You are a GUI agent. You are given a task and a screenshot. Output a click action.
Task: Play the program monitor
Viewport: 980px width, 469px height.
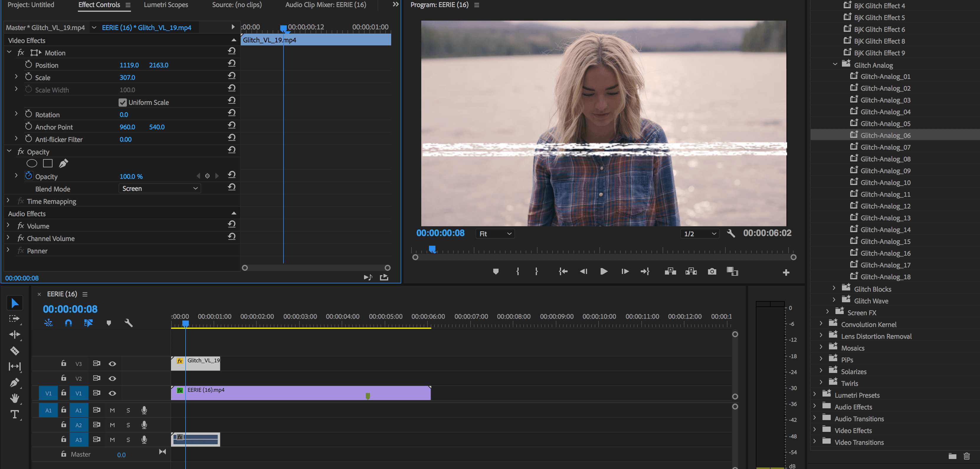pos(603,271)
